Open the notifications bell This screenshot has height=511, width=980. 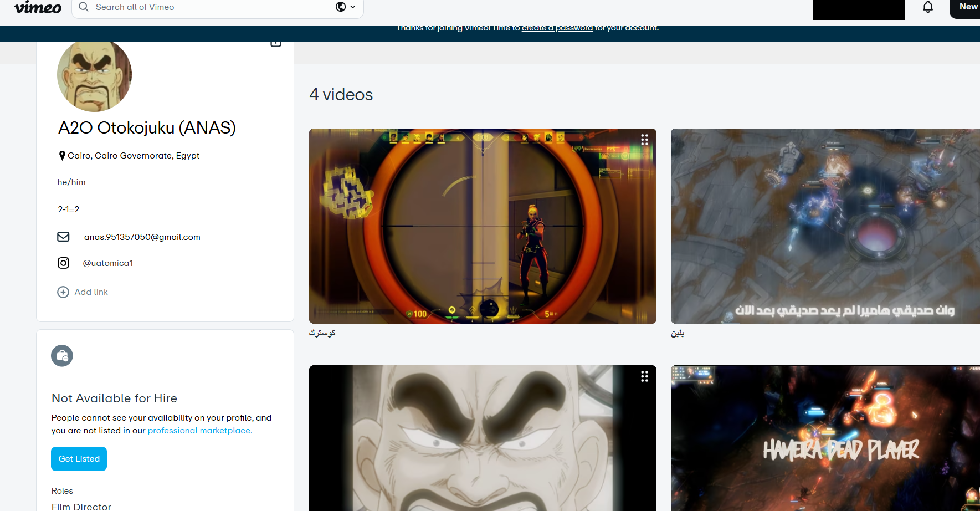click(x=928, y=7)
